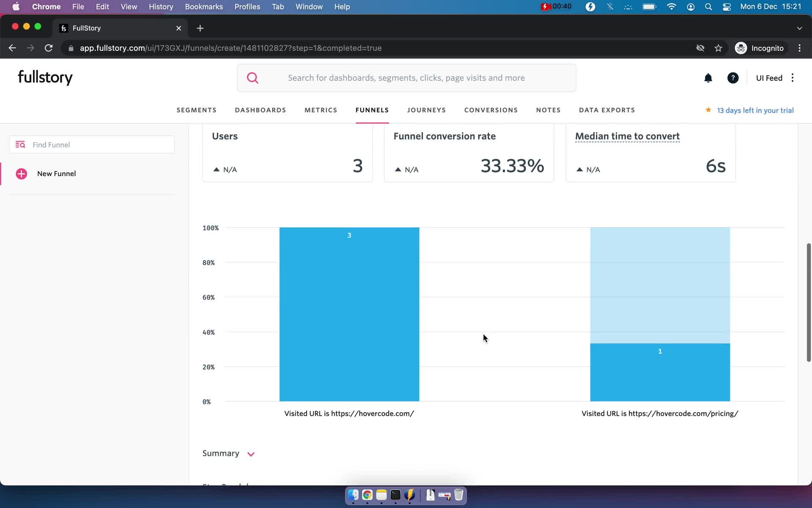Click the notifications bell icon
Viewport: 812px width, 508px height.
pyautogui.click(x=708, y=78)
